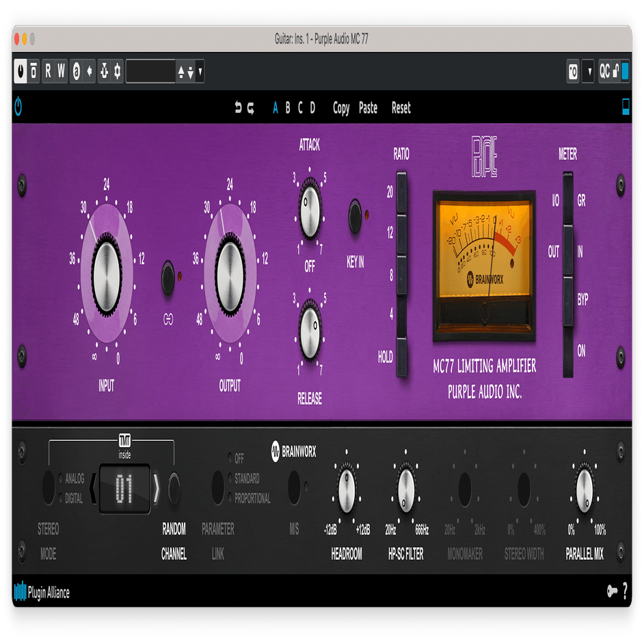Open the plugin functions gear icon
Screen dimensions: 644x644
pos(118,71)
